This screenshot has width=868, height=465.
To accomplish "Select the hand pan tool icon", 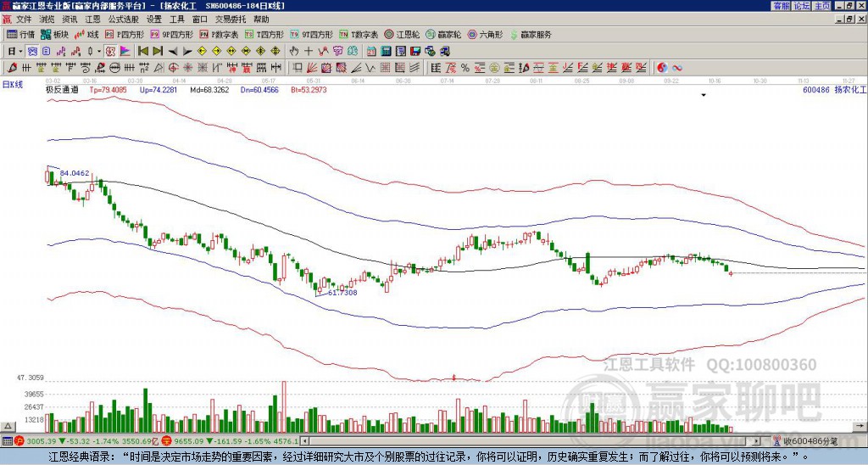I will tap(294, 51).
